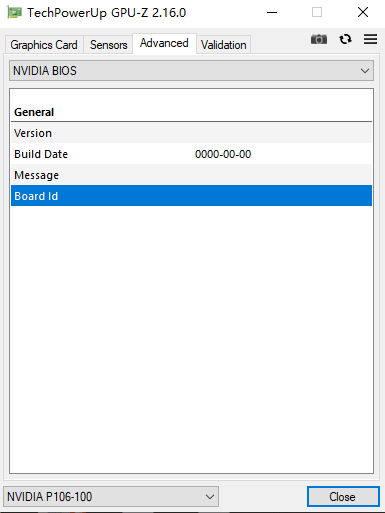385x513 pixels.
Task: Select the Build Date row
Action: [191, 154]
